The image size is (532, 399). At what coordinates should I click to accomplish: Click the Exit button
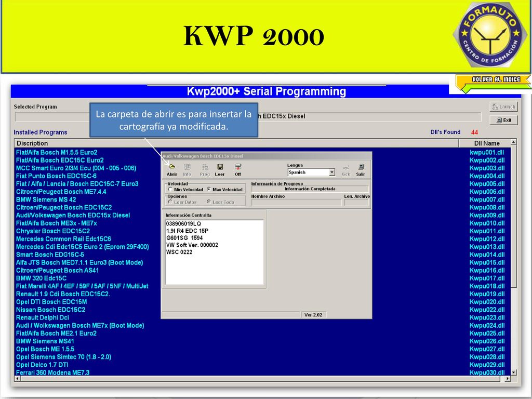pos(504,120)
